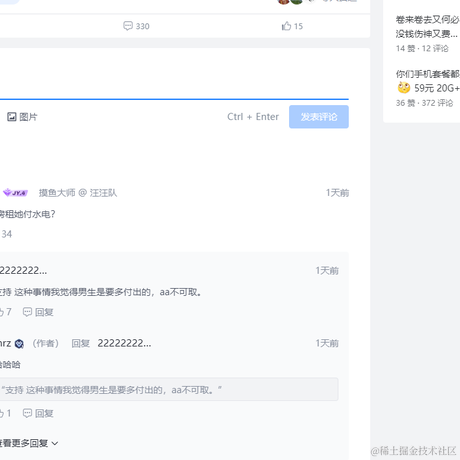
Task: Submit comment with 发表评论 button
Action: pos(319,117)
